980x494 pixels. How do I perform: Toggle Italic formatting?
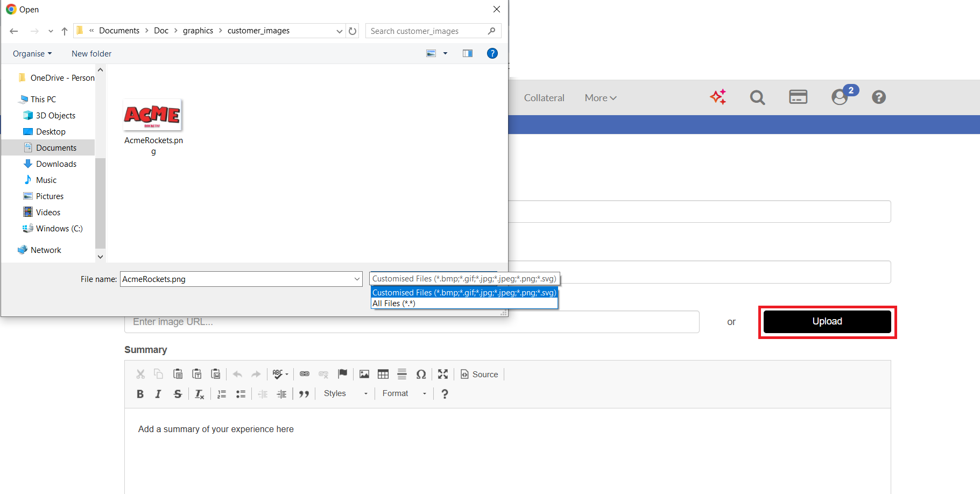[158, 394]
